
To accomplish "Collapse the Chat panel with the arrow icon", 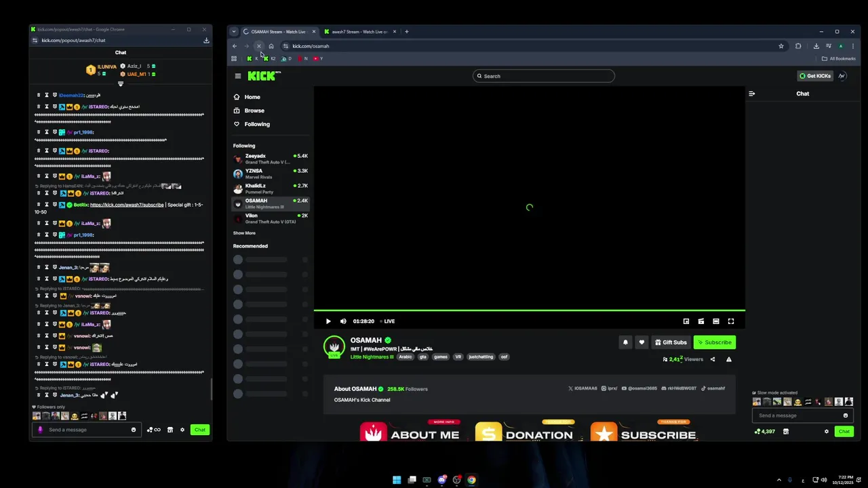I will pyautogui.click(x=751, y=94).
